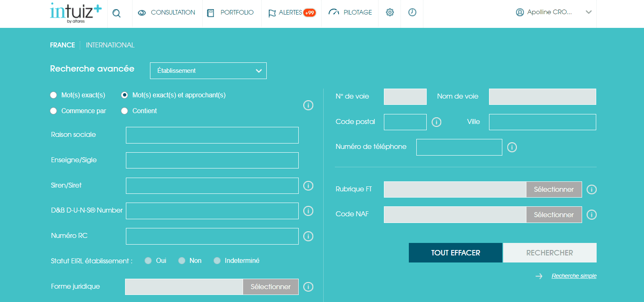Switch to the INTERNATIONAL tab
Image resolution: width=644 pixels, height=302 pixels.
click(x=110, y=45)
